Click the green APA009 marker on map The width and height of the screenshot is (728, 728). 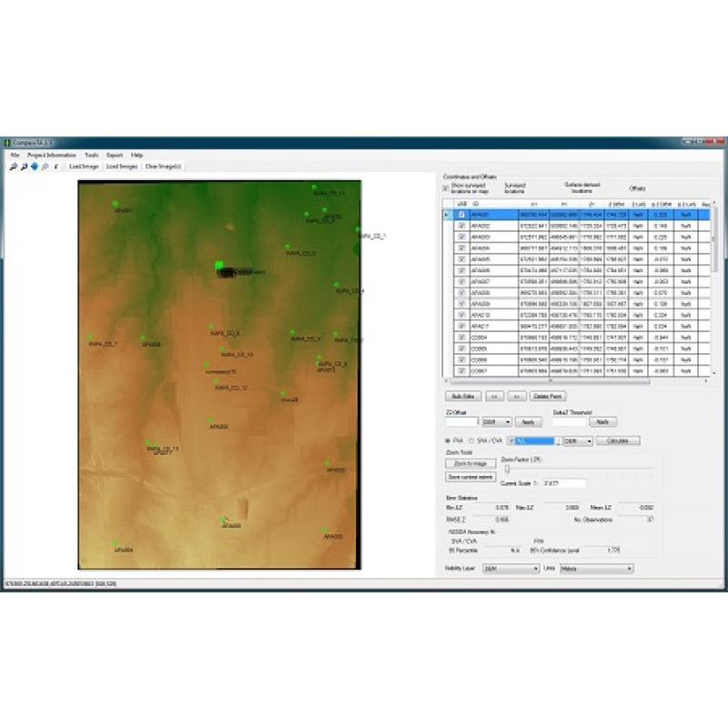[222, 520]
